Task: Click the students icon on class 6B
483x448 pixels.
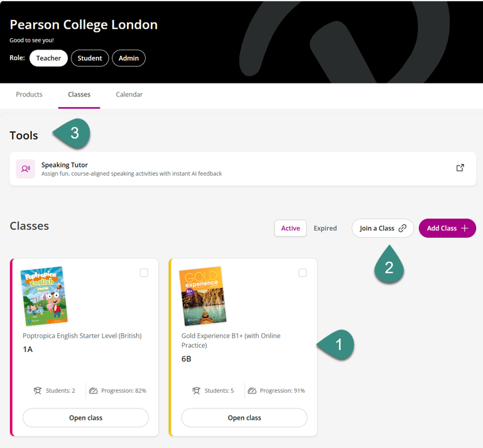Action: click(x=197, y=391)
